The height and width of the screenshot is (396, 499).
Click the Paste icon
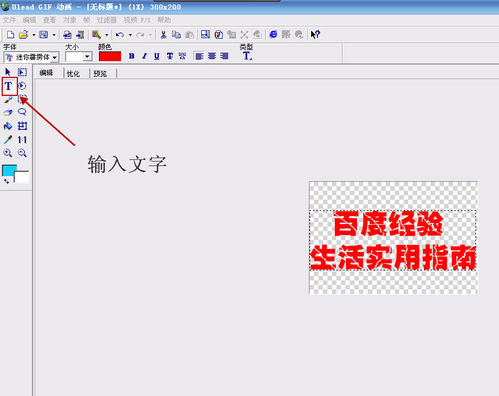[x=189, y=35]
